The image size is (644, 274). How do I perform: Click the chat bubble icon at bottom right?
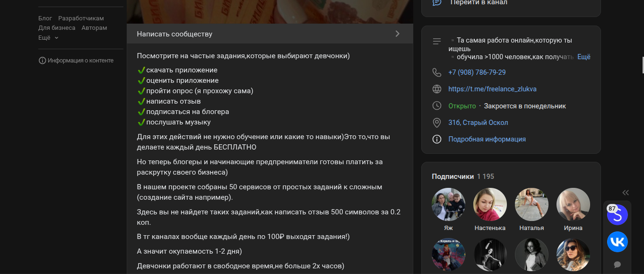point(617,265)
